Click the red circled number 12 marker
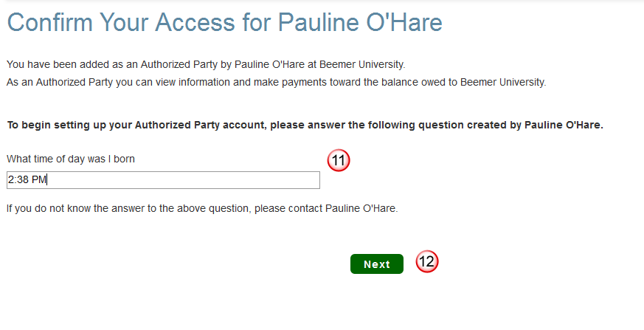Viewport: 644px width, 330px height. pos(427,261)
